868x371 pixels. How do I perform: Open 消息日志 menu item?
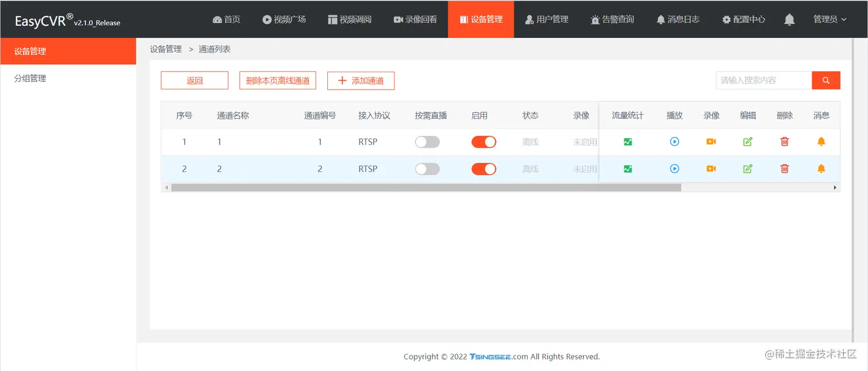point(678,19)
